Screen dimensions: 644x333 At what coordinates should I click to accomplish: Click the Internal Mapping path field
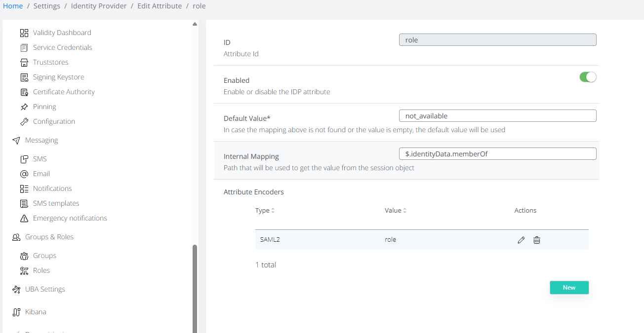pos(497,154)
